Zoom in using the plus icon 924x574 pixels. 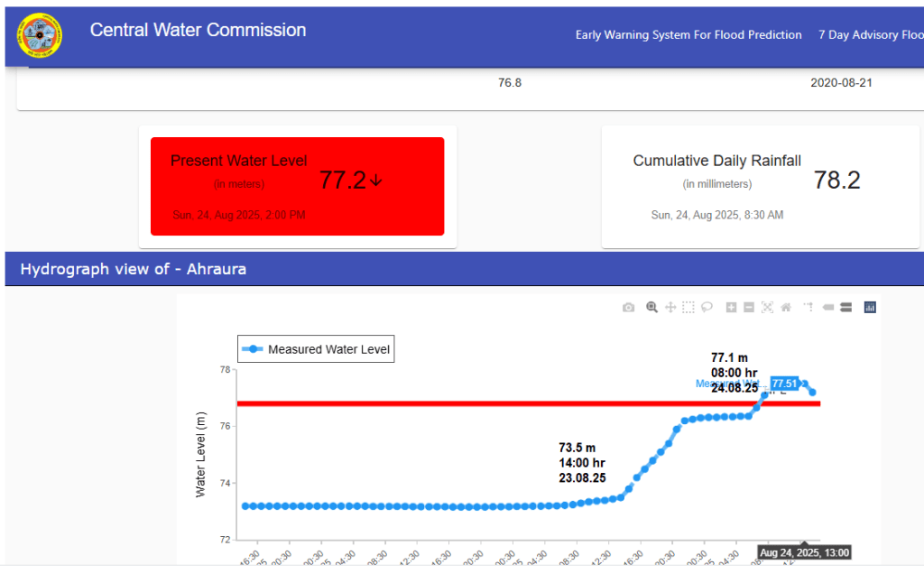point(731,308)
